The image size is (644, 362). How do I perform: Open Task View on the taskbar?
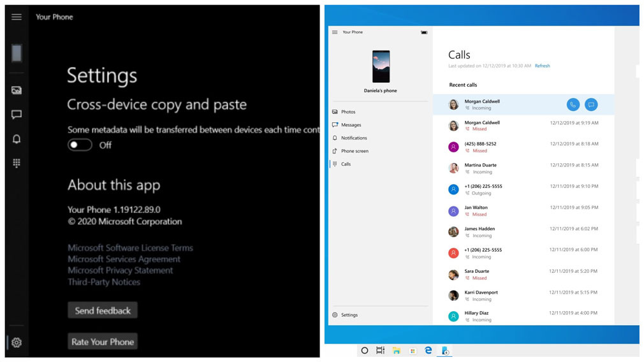pyautogui.click(x=380, y=351)
